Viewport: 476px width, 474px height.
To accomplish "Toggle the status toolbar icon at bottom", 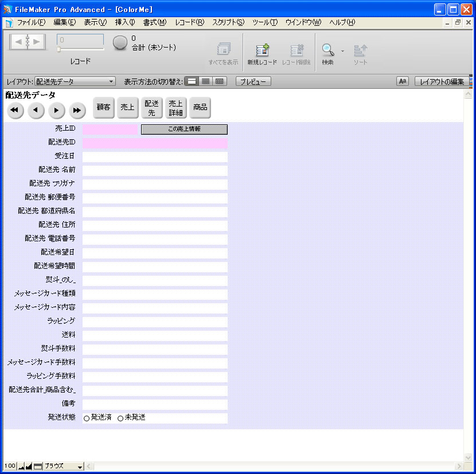I will (x=38, y=466).
